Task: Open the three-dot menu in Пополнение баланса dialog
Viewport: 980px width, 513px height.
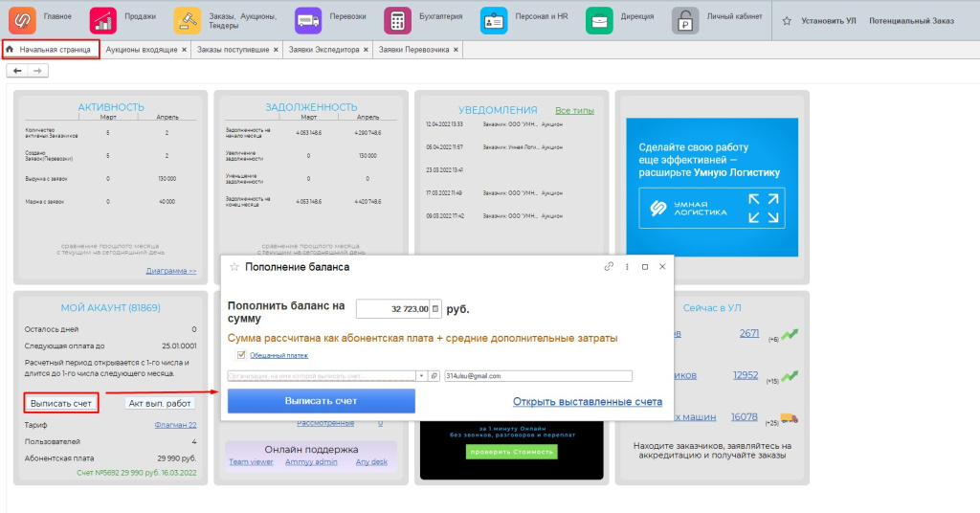Action: pyautogui.click(x=627, y=267)
